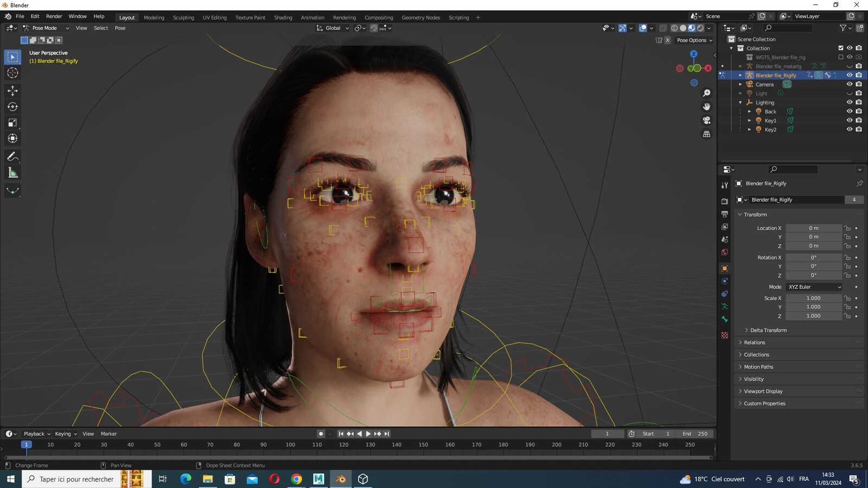Expand the Motion Paths panel
Screen dimensions: 868x488
[x=758, y=367]
